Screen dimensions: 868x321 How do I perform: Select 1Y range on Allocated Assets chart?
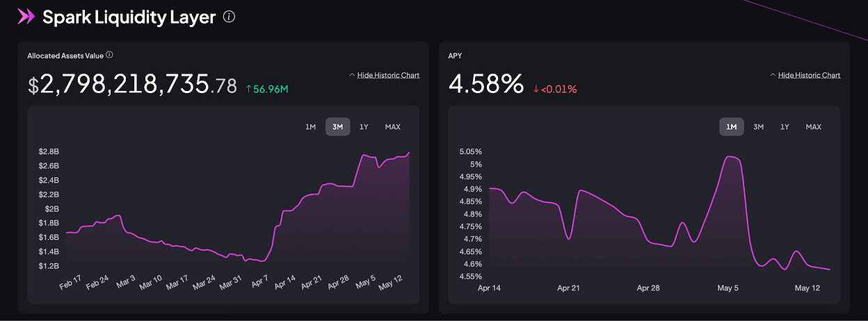tap(364, 127)
